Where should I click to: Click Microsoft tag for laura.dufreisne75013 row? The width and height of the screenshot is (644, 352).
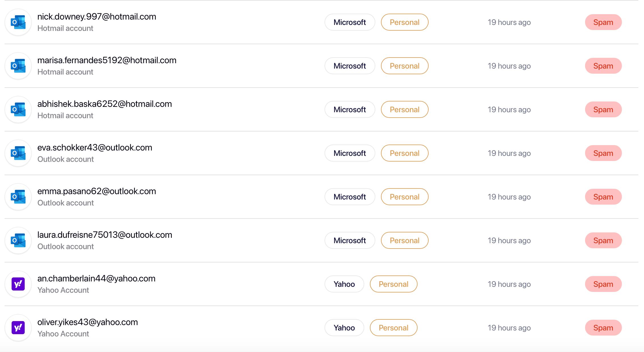click(350, 241)
